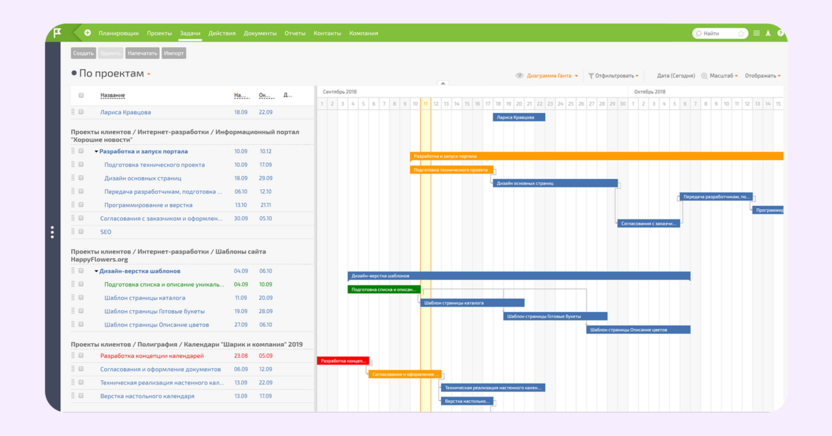Click the Создать button
Image resolution: width=832 pixels, height=436 pixels.
[83, 53]
